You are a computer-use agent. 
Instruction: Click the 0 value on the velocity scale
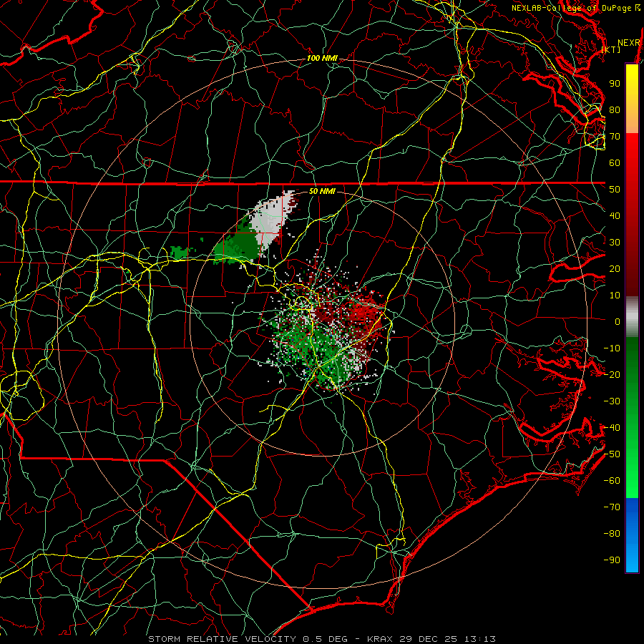pyautogui.click(x=618, y=322)
